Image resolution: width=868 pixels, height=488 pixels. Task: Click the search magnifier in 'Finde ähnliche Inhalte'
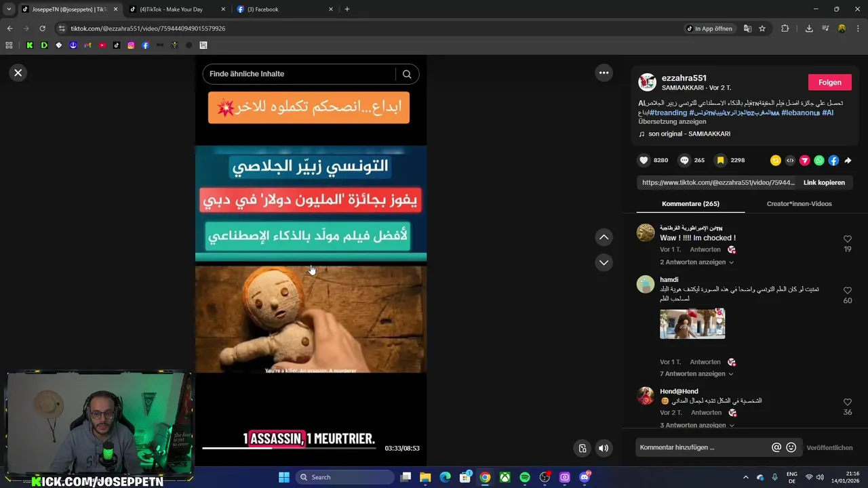407,74
